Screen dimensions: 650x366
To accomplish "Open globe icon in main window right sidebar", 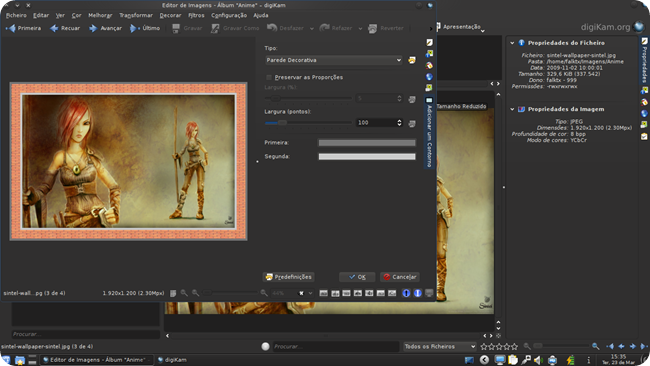I will (x=644, y=113).
